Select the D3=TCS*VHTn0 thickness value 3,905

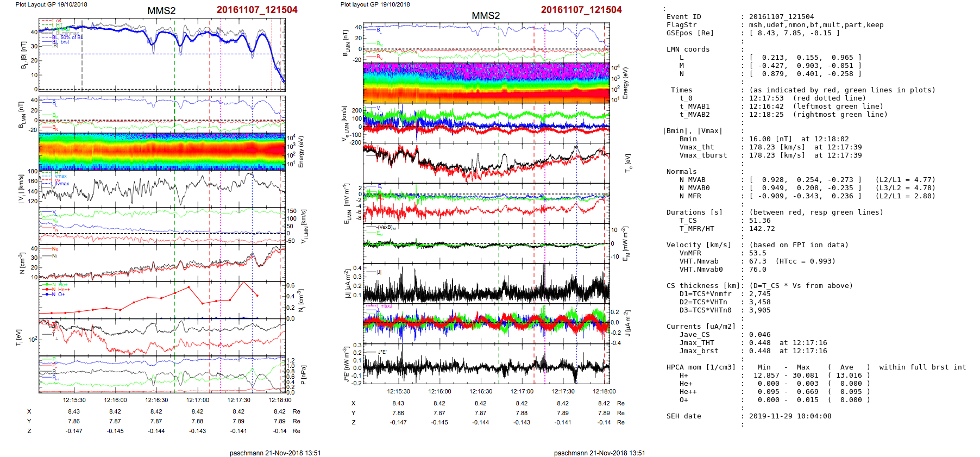759,310
